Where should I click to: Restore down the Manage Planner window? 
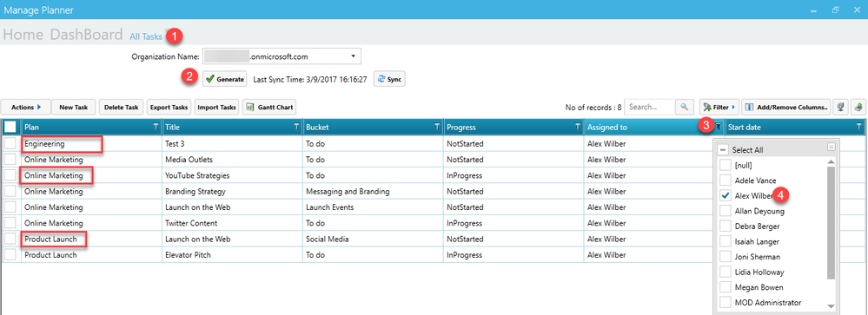click(835, 10)
